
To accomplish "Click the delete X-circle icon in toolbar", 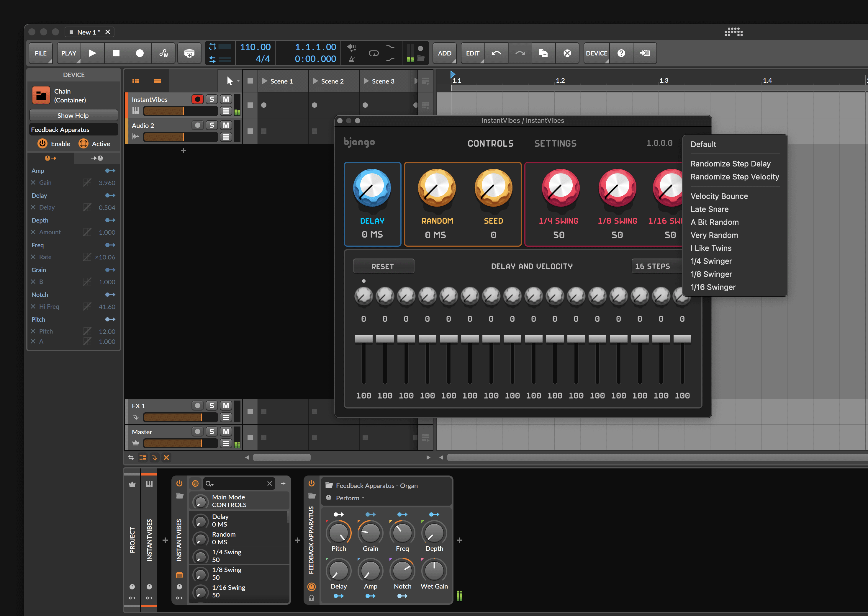I will [x=567, y=53].
